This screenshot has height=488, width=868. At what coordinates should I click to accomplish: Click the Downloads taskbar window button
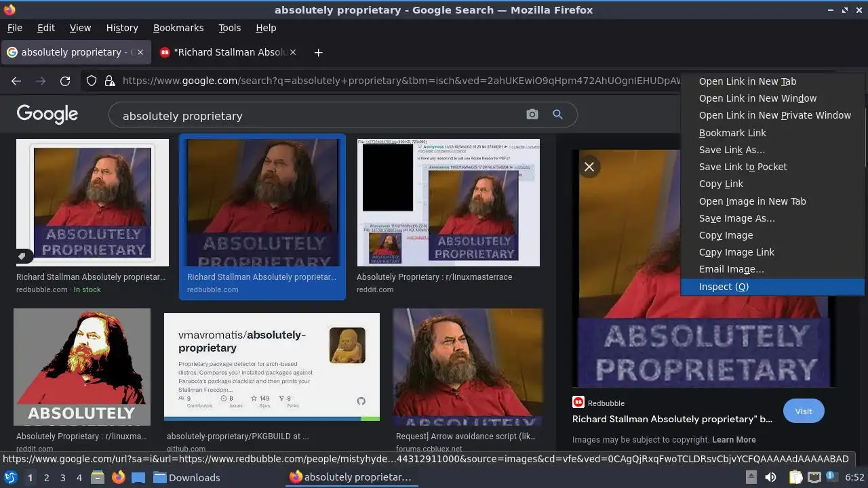click(186, 477)
